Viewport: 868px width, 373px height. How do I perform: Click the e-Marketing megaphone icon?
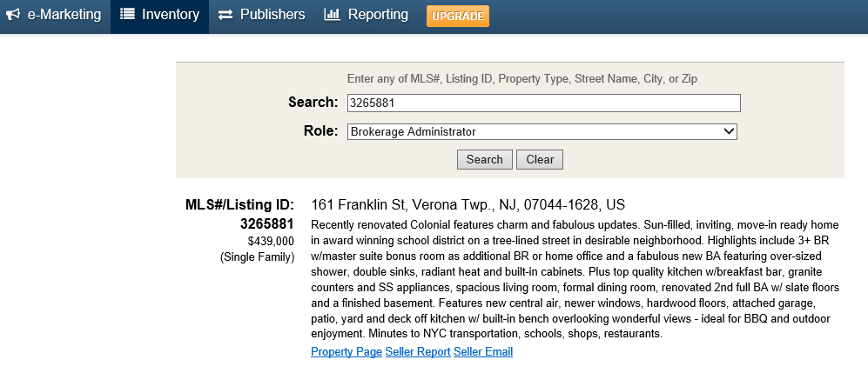[x=13, y=15]
